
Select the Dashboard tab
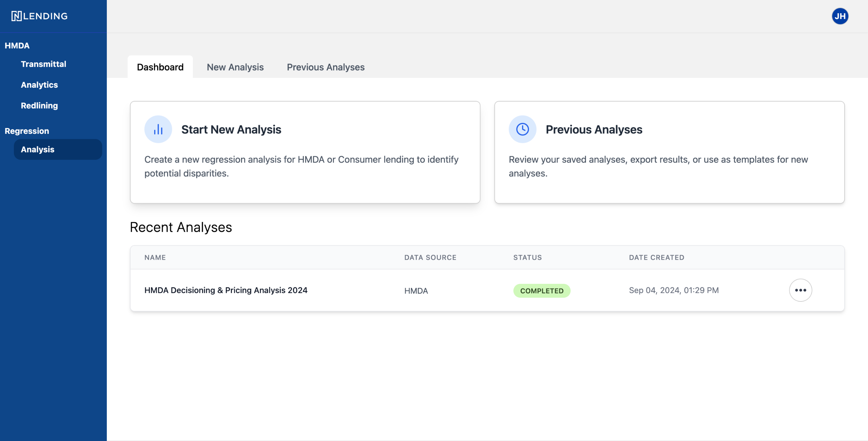pos(160,67)
